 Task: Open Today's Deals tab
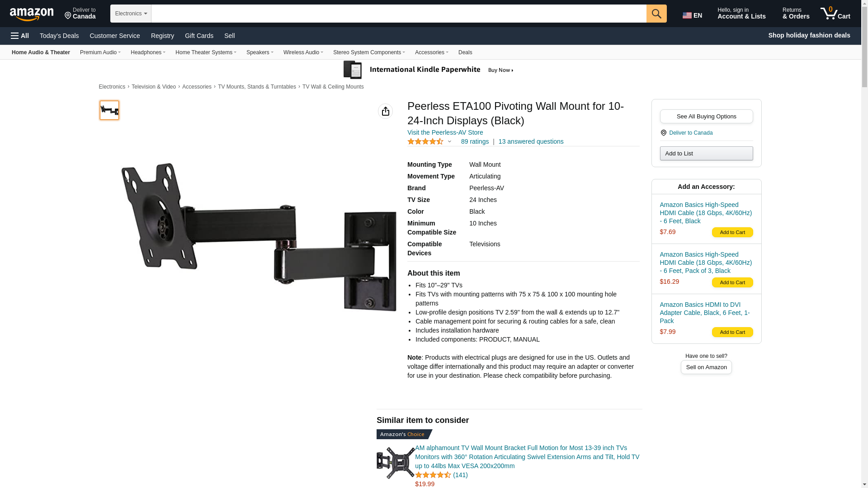click(x=59, y=36)
